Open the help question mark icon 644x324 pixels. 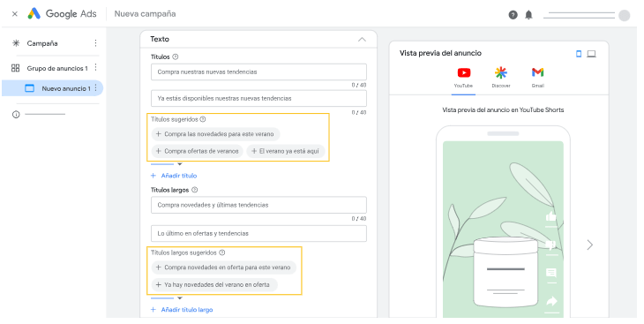point(513,15)
